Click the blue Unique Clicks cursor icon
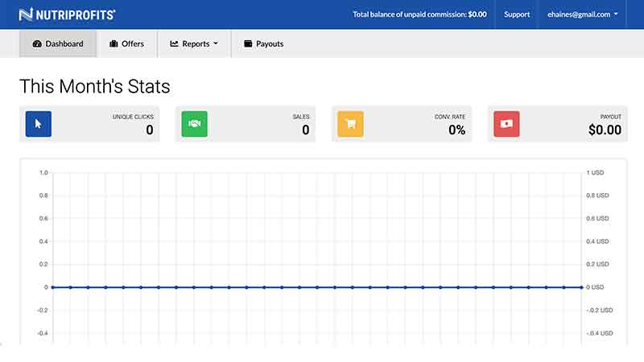 click(x=38, y=124)
